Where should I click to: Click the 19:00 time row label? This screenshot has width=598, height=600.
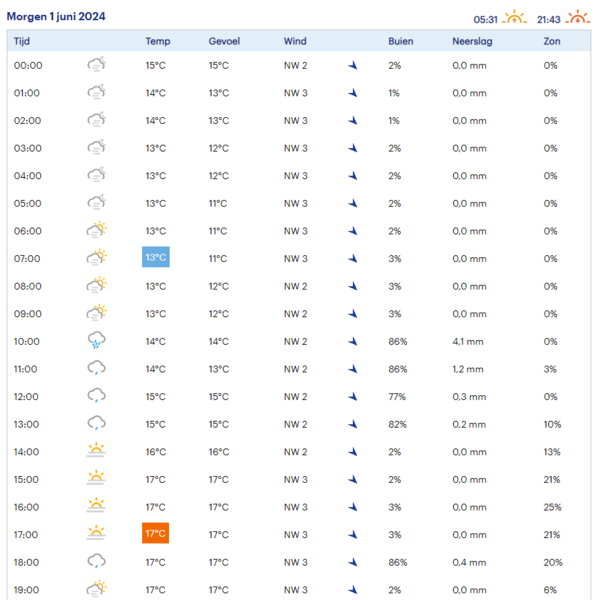coord(26,590)
